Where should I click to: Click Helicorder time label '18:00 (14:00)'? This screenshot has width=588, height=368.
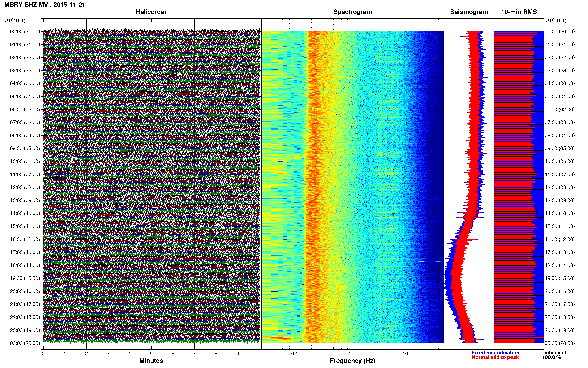click(x=25, y=265)
